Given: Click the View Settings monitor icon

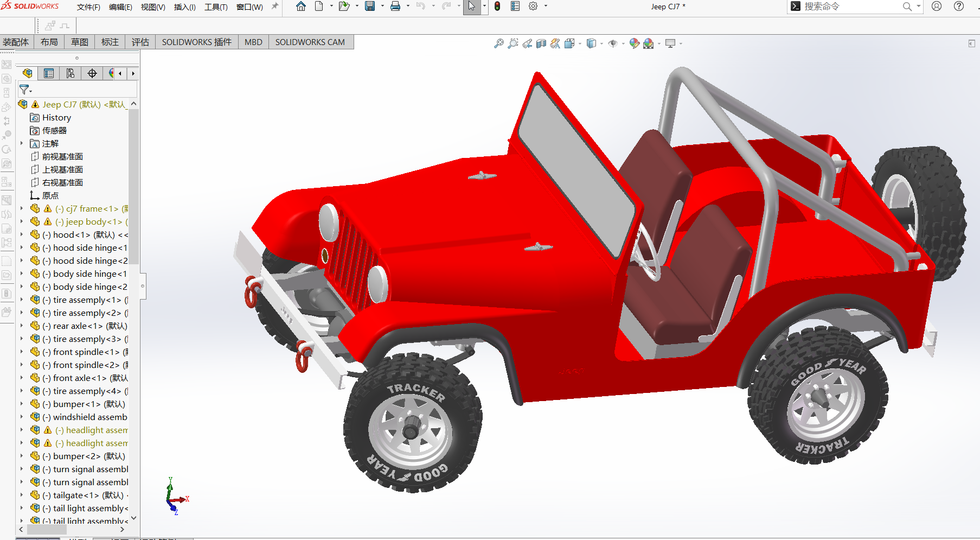Looking at the screenshot, I should (x=671, y=43).
